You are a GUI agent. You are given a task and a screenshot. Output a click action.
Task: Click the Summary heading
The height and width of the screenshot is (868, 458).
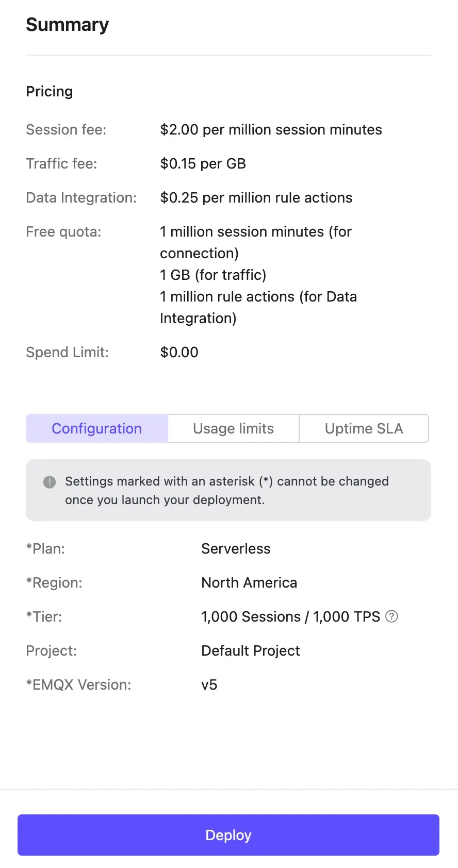tap(68, 25)
